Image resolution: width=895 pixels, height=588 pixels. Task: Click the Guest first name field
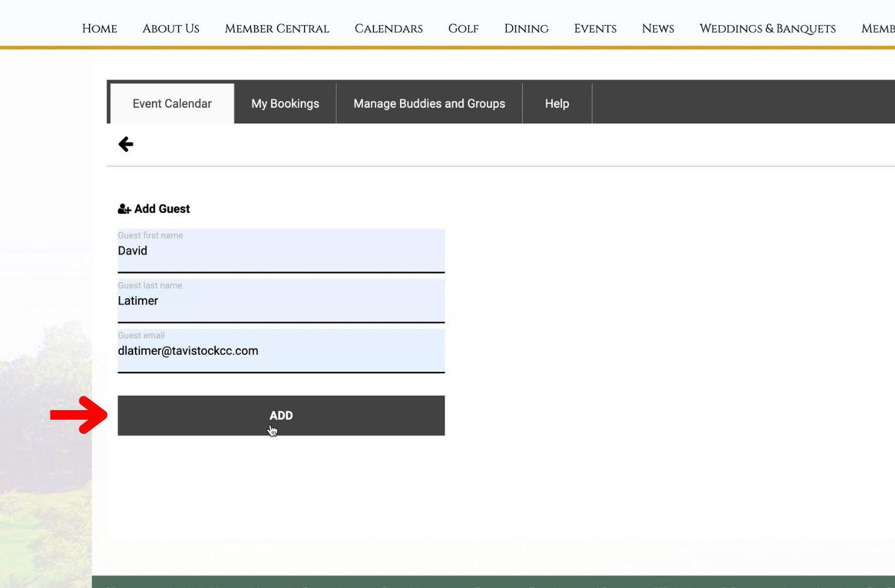(281, 251)
